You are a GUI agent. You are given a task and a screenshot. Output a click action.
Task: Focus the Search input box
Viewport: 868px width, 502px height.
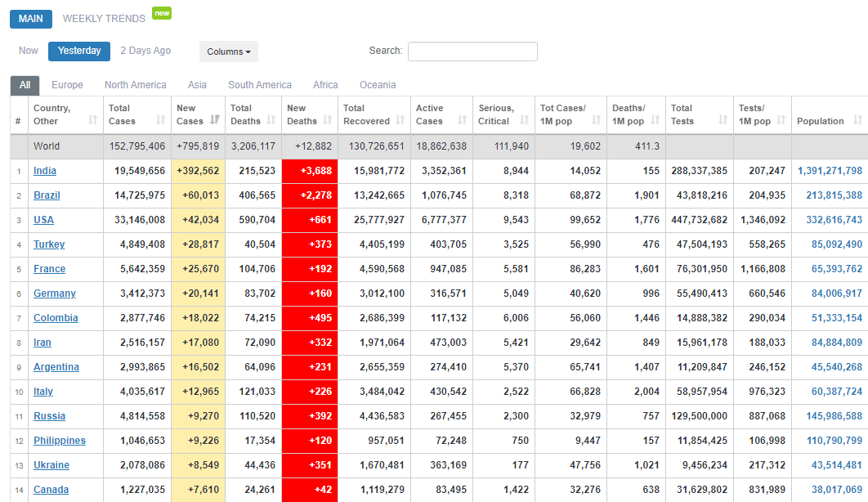[472, 52]
